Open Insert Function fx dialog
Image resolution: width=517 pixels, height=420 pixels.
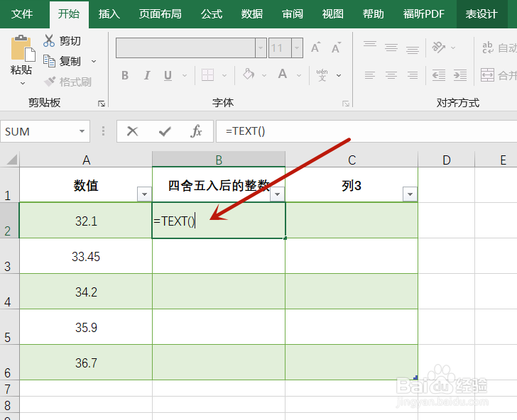coord(196,131)
